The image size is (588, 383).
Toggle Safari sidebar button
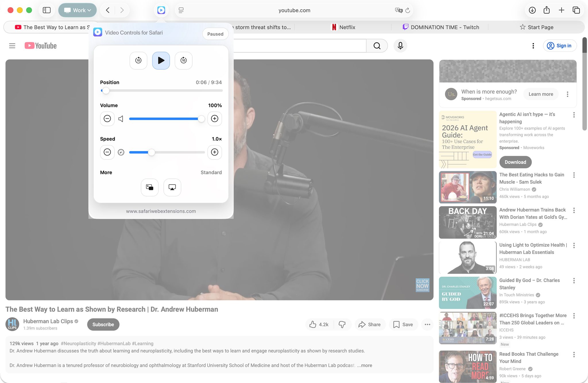coord(47,10)
